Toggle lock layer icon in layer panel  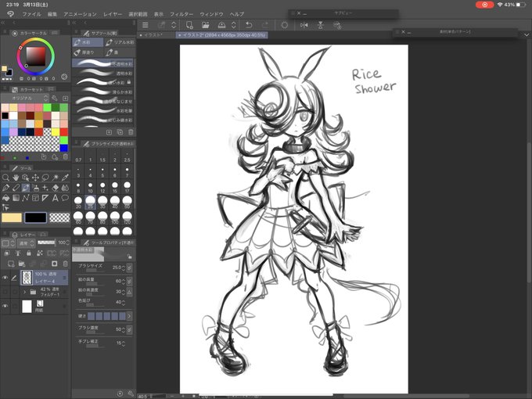29,253
